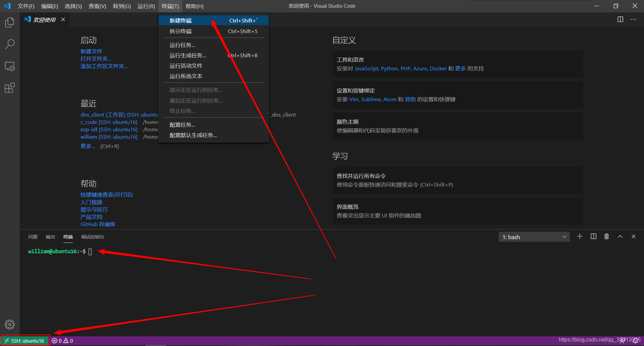Open errors and warnings status item

pyautogui.click(x=62, y=341)
